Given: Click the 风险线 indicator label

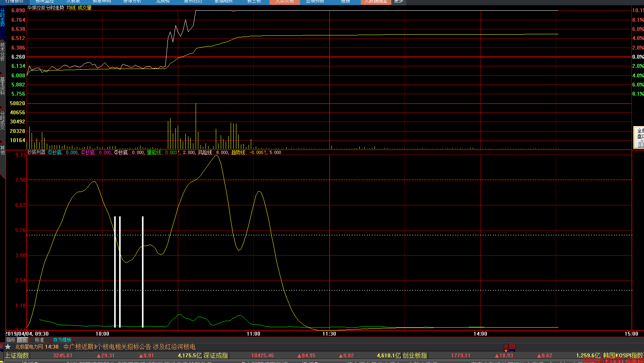Looking at the screenshot, I should pos(205,152).
